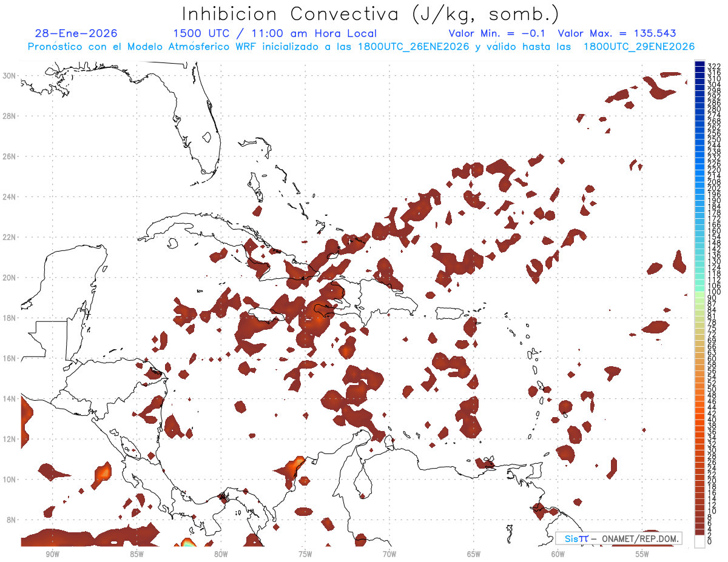Click the 20N latitude label
Screen dimensions: 728x562
coord(10,277)
